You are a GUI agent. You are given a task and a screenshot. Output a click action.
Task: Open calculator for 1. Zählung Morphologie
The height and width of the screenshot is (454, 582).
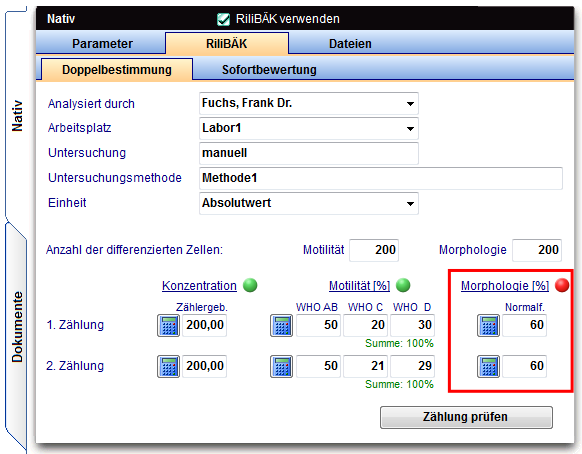coord(488,326)
